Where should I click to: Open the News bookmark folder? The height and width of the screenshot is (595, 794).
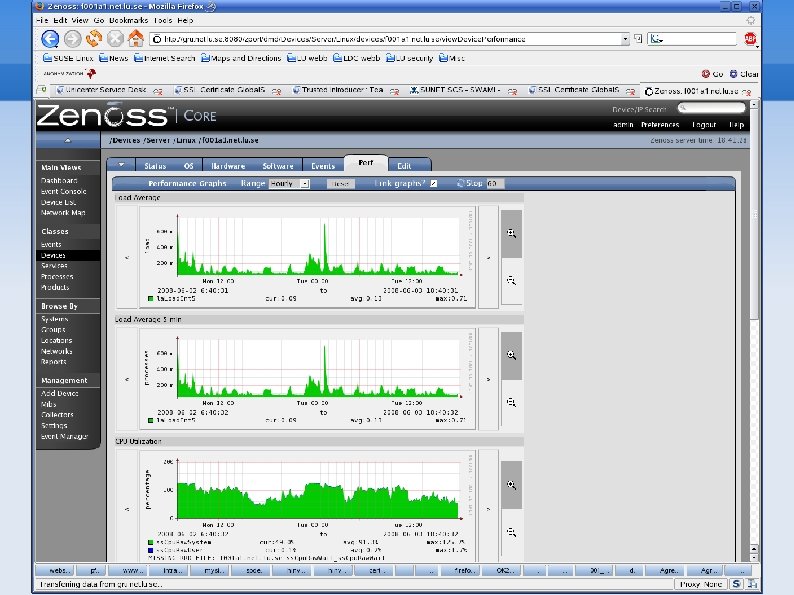point(113,58)
